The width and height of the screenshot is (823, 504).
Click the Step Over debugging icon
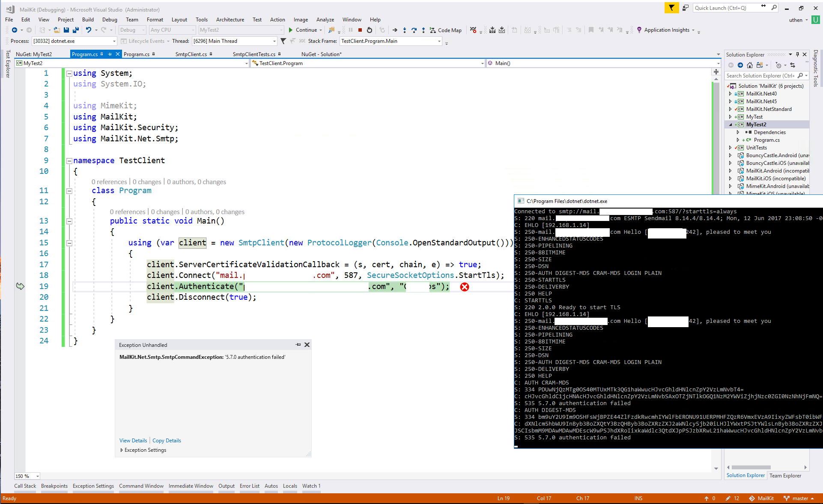pos(414,30)
